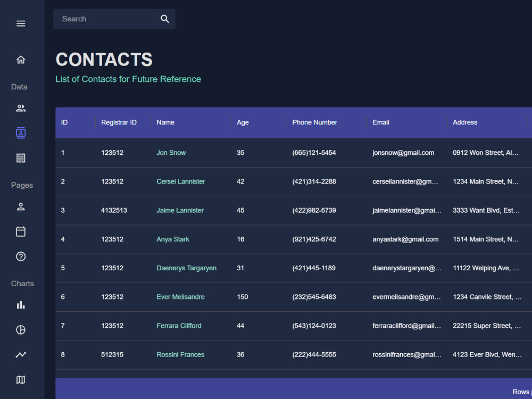This screenshot has height=399, width=532.
Task: Click the daenerystargaryen@… email cell
Action: point(407,268)
